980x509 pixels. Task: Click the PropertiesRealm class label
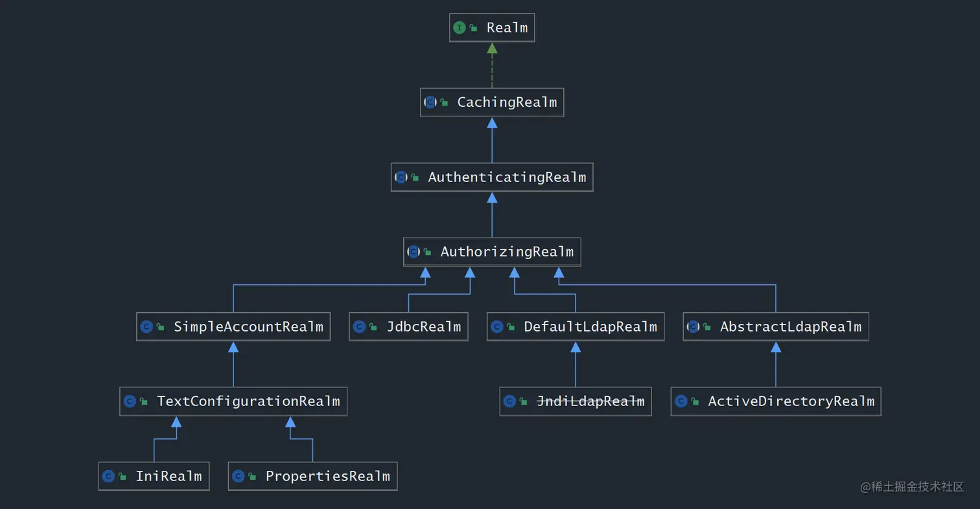click(x=327, y=477)
